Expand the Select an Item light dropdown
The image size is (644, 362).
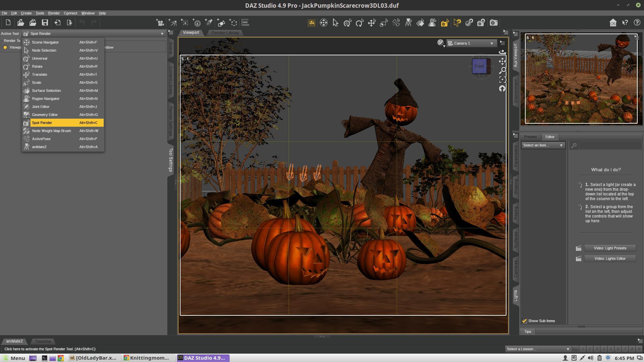543,145
